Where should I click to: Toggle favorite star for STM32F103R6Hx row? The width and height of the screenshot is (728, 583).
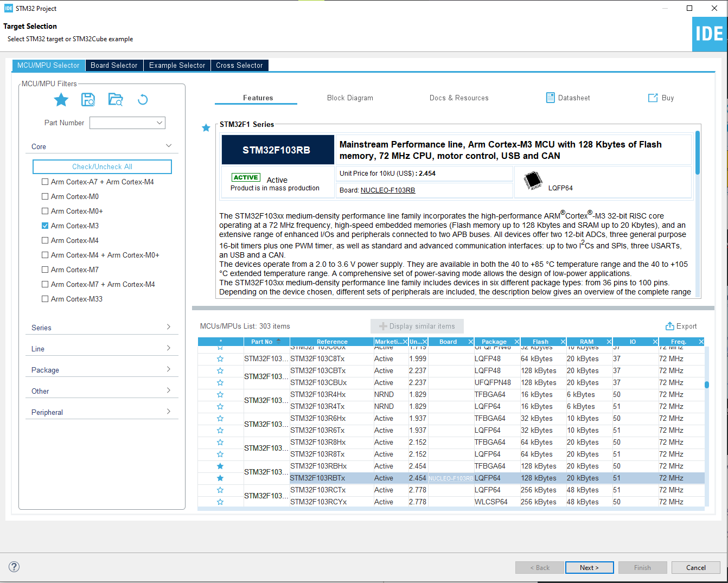coord(220,419)
